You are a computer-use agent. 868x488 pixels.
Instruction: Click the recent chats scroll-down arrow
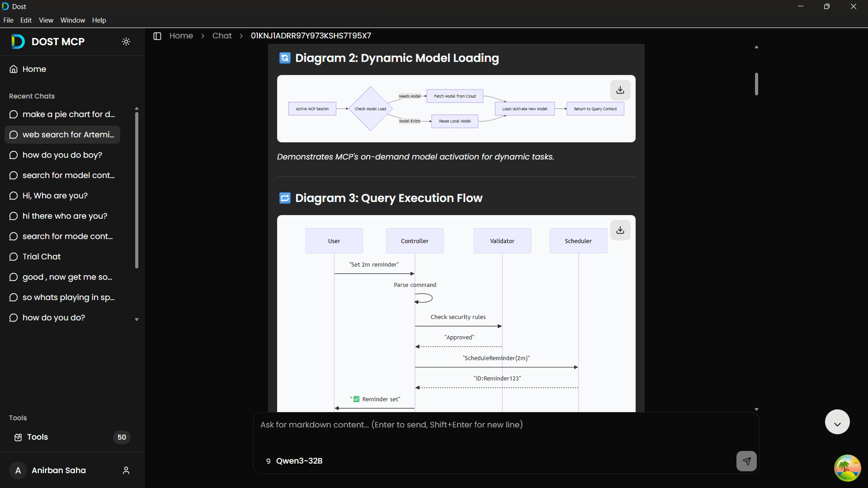137,319
